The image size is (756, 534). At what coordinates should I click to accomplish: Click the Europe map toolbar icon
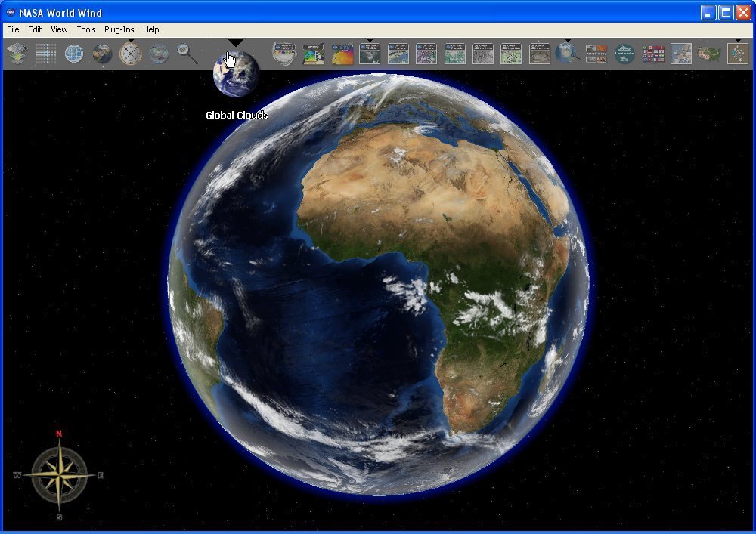pyautogui.click(x=681, y=54)
